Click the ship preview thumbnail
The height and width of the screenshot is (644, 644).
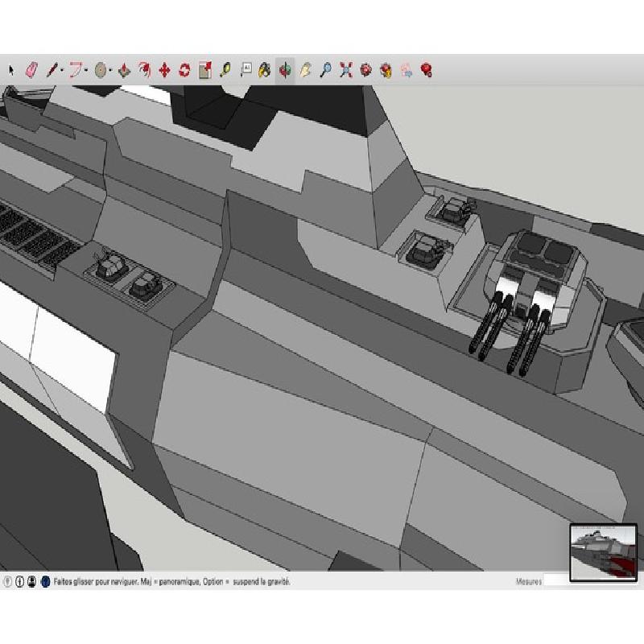[x=603, y=552]
